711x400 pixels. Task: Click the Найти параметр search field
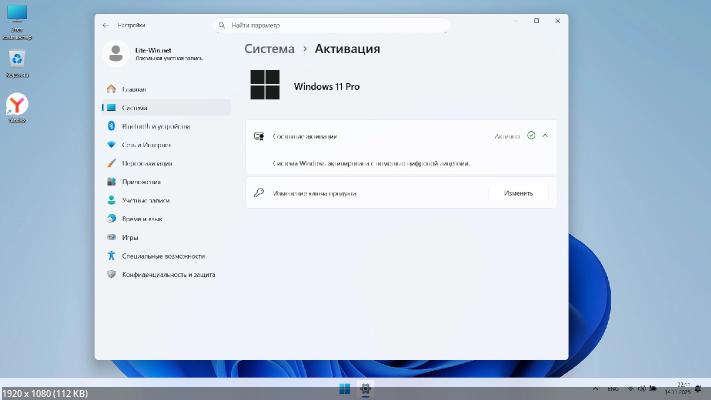click(300, 24)
